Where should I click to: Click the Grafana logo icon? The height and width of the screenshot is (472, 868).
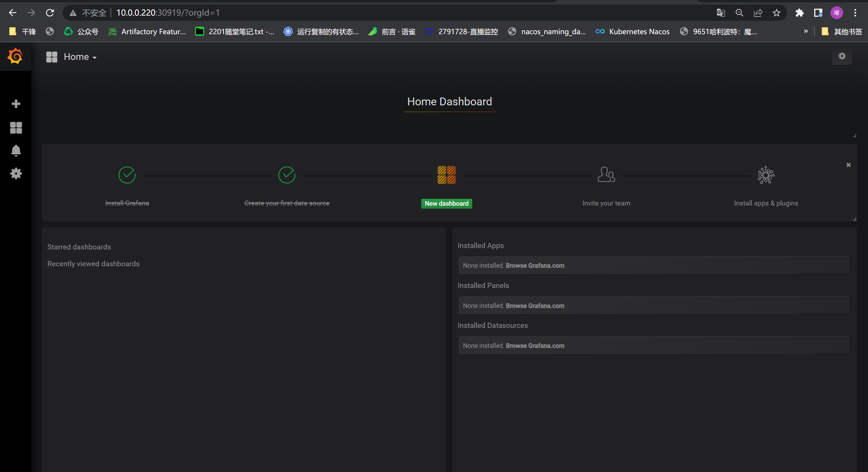point(15,56)
